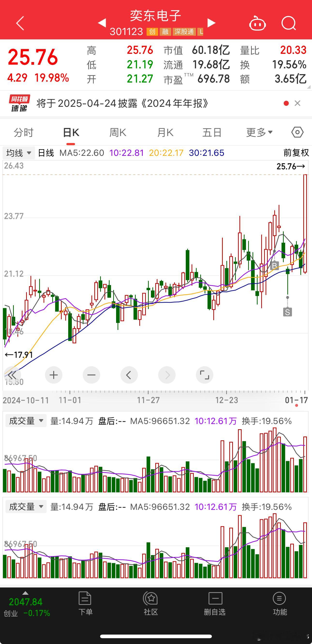Screen dimensions: 312x644
Task: Enter fullscreen chart mode
Action: click(x=205, y=375)
